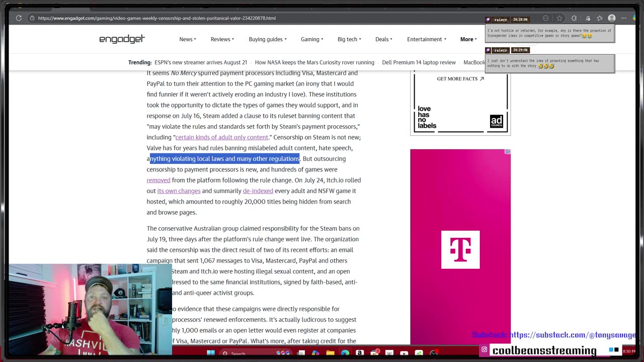Add this page to favorites star
The width and height of the screenshot is (644, 362).
click(559, 18)
